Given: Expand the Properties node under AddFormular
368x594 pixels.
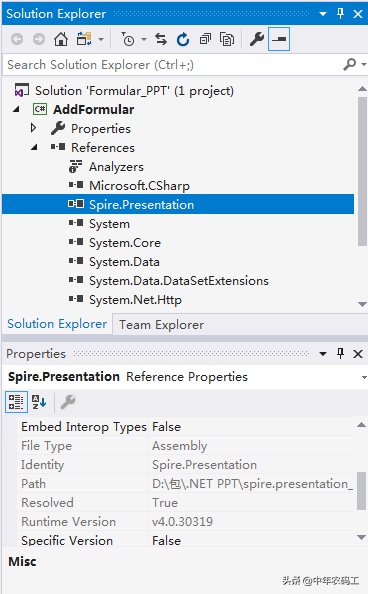Looking at the screenshot, I should 33,128.
